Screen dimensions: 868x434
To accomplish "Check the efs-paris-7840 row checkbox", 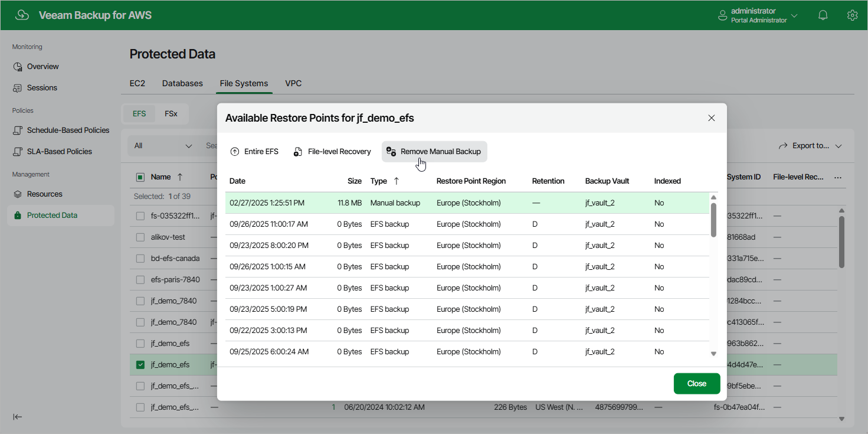I will [140, 280].
